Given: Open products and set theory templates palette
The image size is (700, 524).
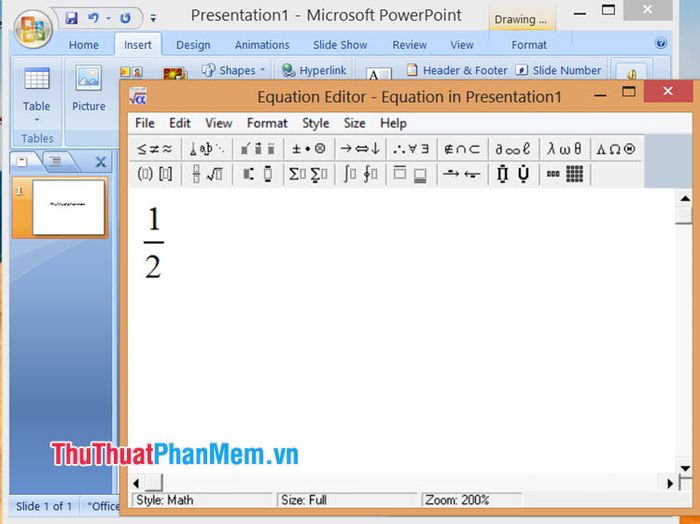Looking at the screenshot, I should point(513,174).
